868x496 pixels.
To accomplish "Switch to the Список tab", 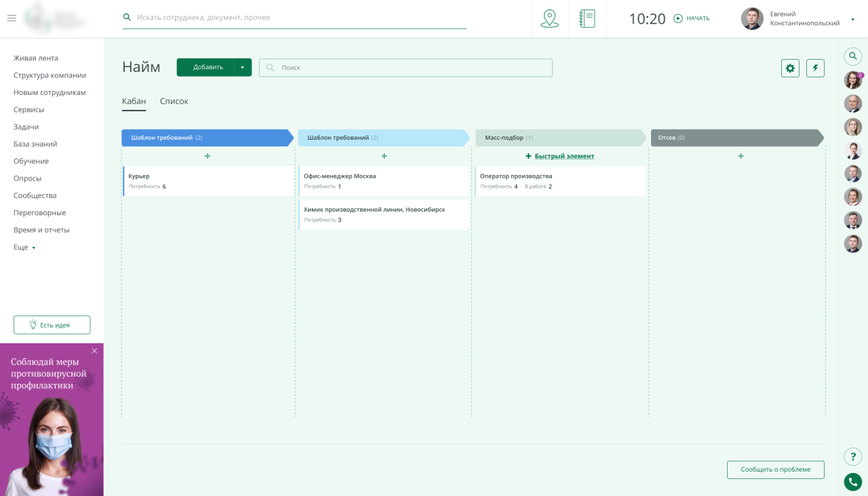I will 174,101.
